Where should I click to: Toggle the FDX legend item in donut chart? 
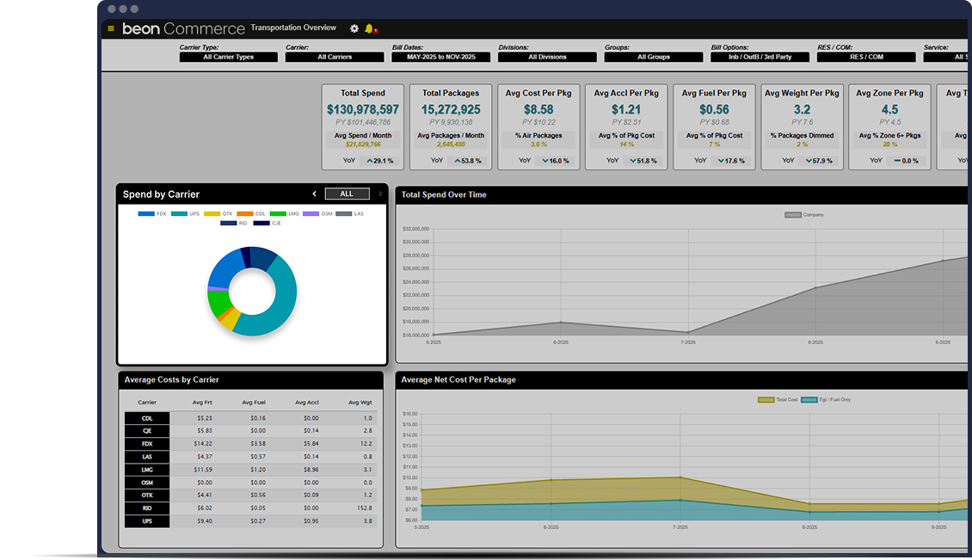[x=146, y=213]
